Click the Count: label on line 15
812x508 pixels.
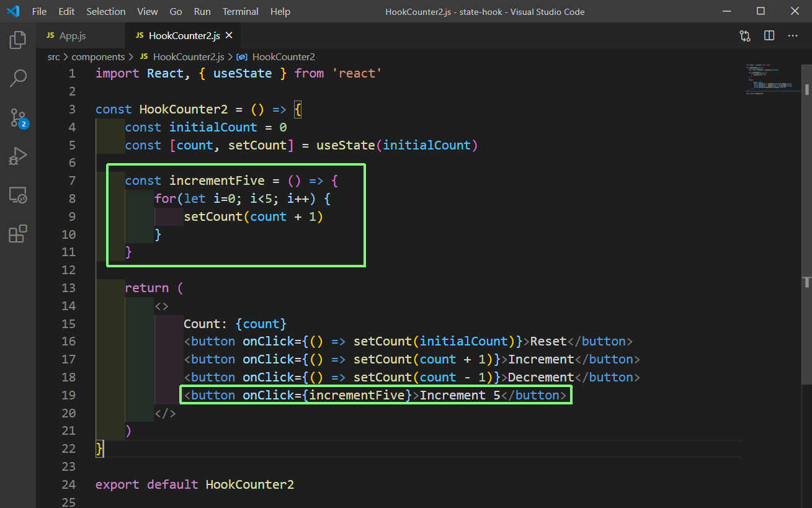click(x=206, y=324)
